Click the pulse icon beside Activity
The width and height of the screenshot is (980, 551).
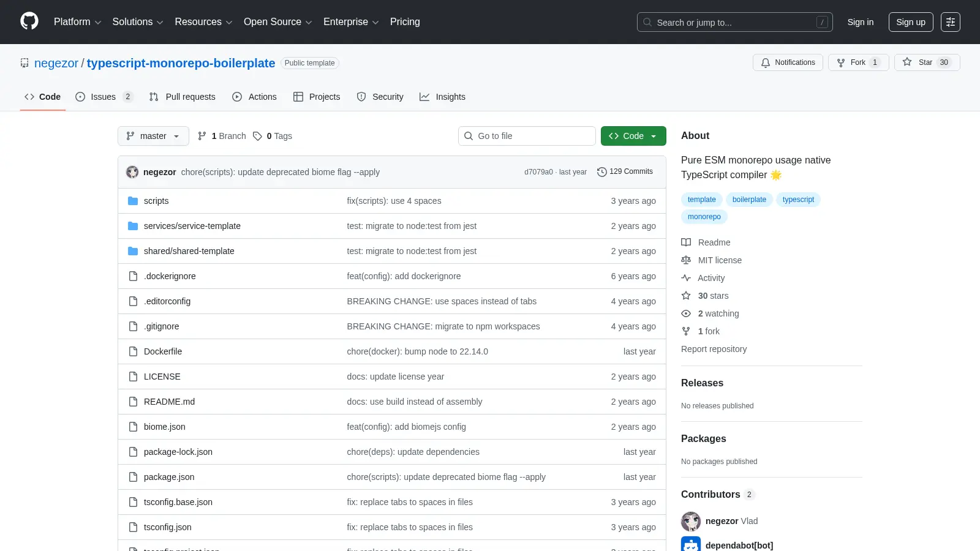[686, 278]
